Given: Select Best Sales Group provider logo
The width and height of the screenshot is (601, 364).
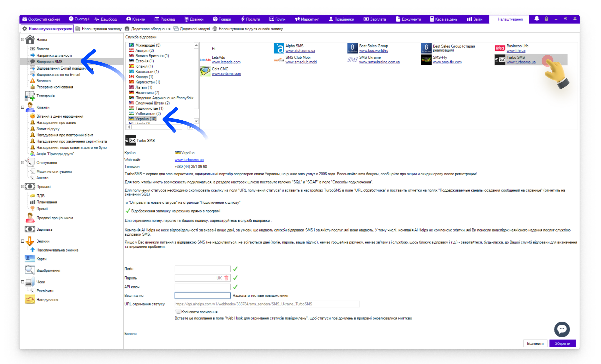Looking at the screenshot, I should 352,48.
